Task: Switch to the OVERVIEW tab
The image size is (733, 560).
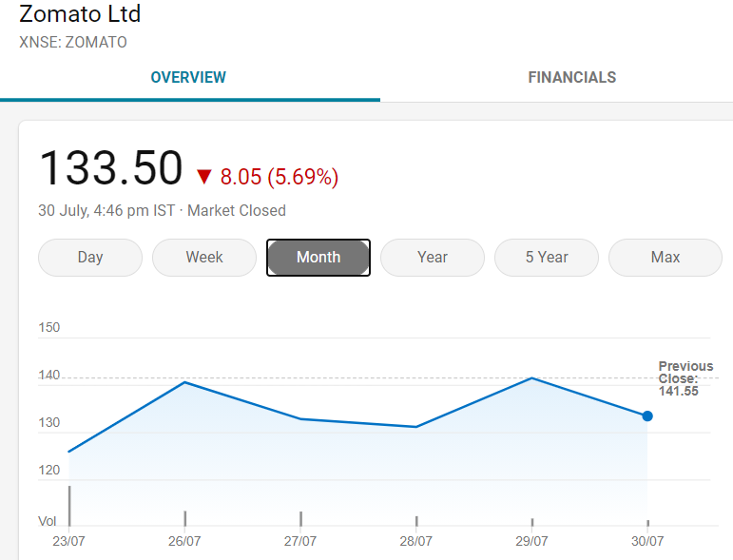Action: point(188,77)
